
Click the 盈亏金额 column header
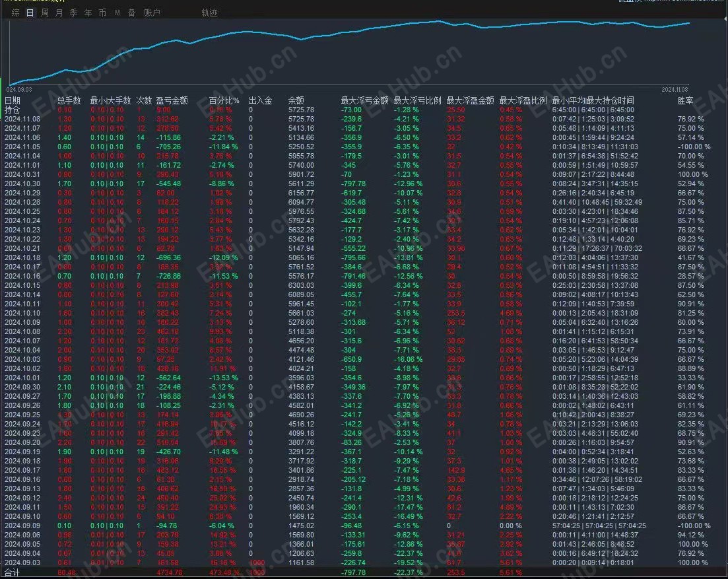coord(172,100)
